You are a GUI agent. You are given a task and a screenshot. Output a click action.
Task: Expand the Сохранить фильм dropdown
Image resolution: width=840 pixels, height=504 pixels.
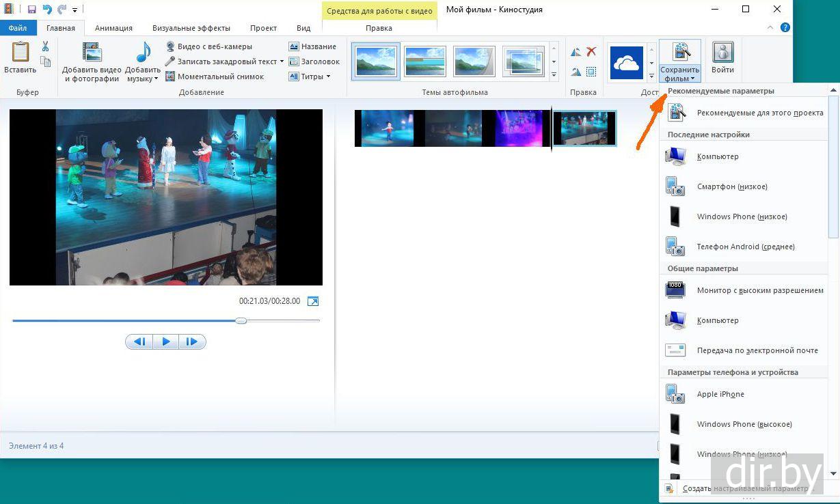(679, 74)
